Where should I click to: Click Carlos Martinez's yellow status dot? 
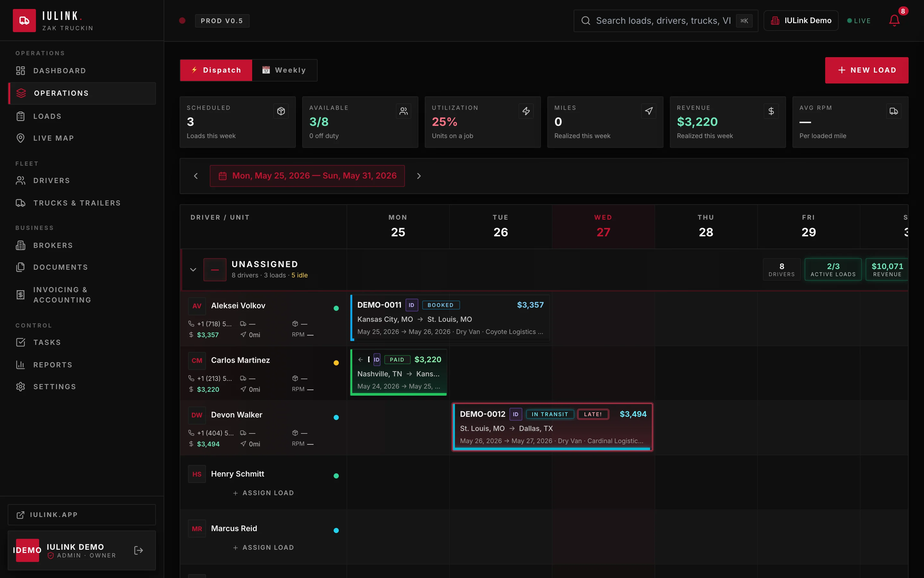336,363
